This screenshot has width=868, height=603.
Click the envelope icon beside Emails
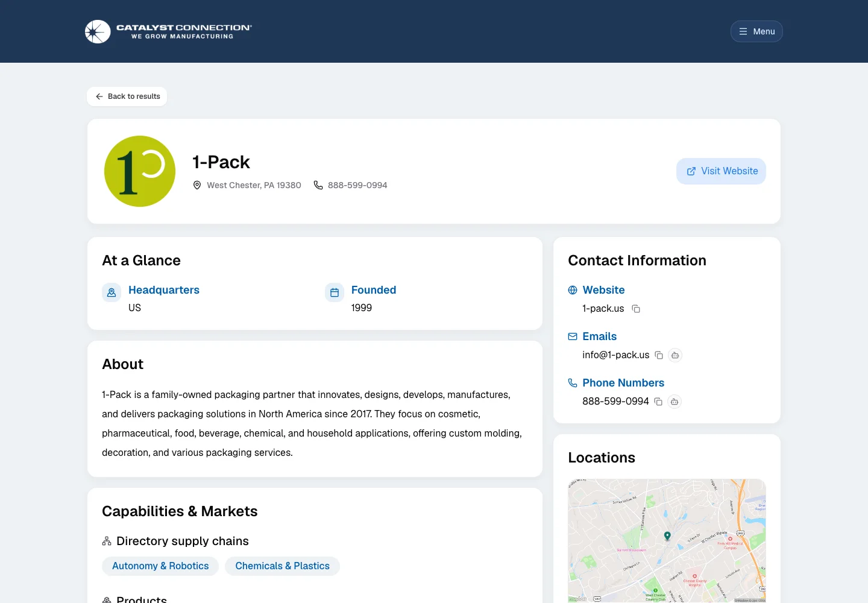[x=573, y=336]
